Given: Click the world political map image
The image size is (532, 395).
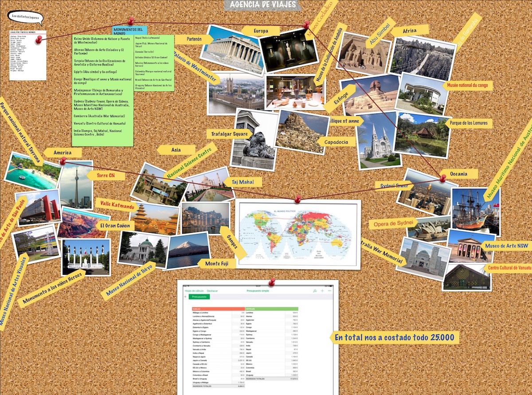Looking at the screenshot, I should pos(297,234).
